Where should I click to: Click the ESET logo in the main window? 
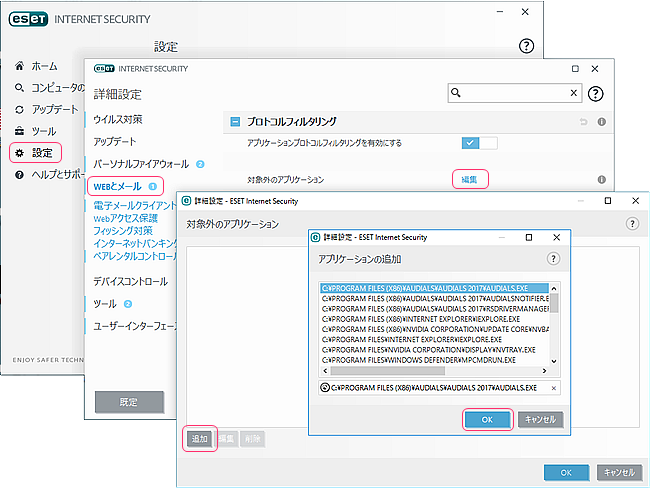(x=28, y=19)
